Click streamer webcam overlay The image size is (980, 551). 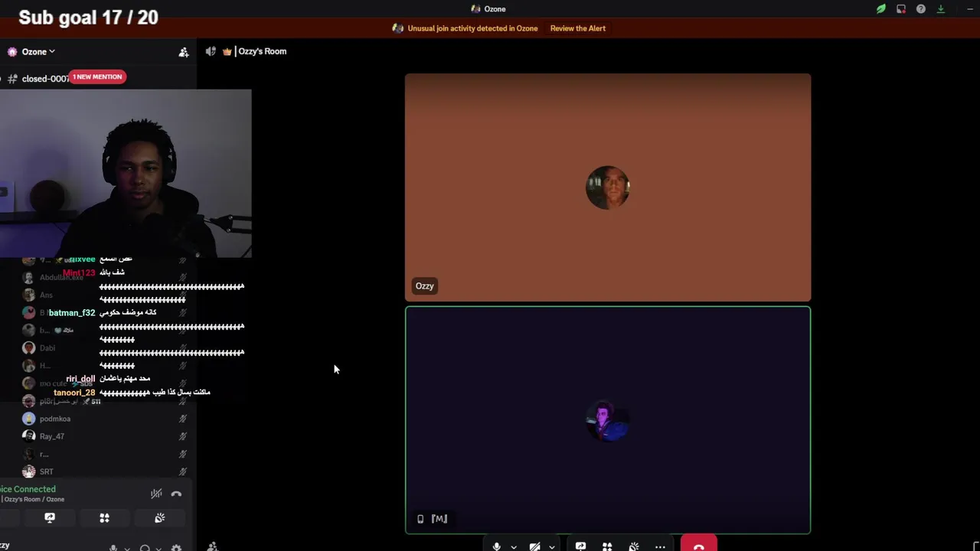pyautogui.click(x=126, y=174)
